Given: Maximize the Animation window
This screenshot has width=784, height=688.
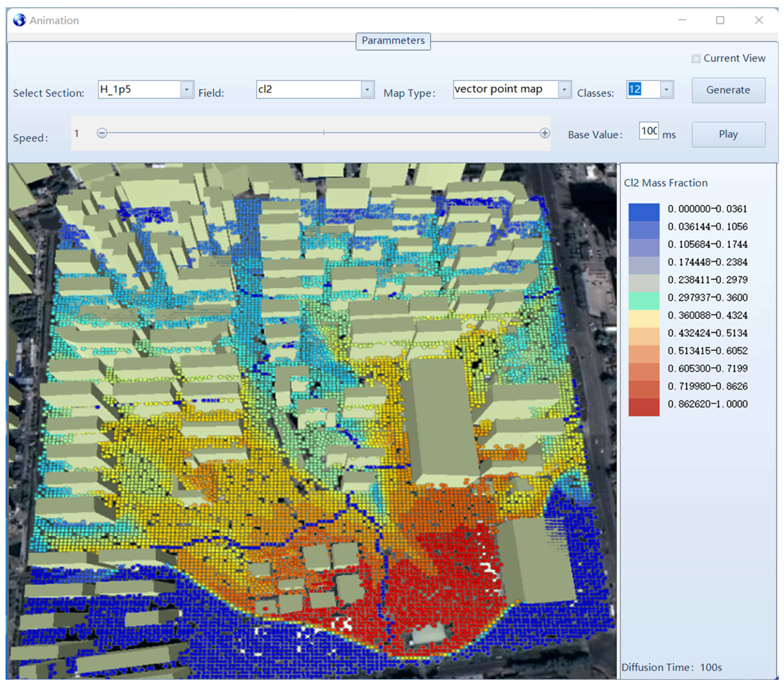Looking at the screenshot, I should pyautogui.click(x=720, y=20).
